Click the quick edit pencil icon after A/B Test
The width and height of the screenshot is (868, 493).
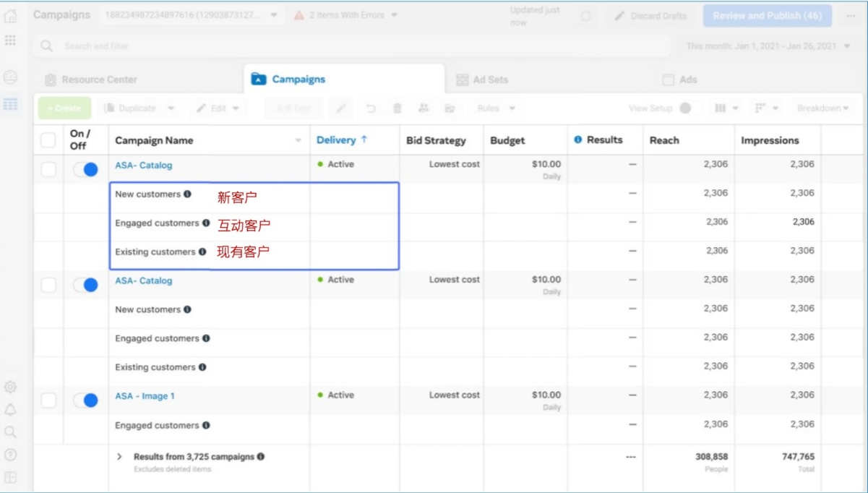341,108
